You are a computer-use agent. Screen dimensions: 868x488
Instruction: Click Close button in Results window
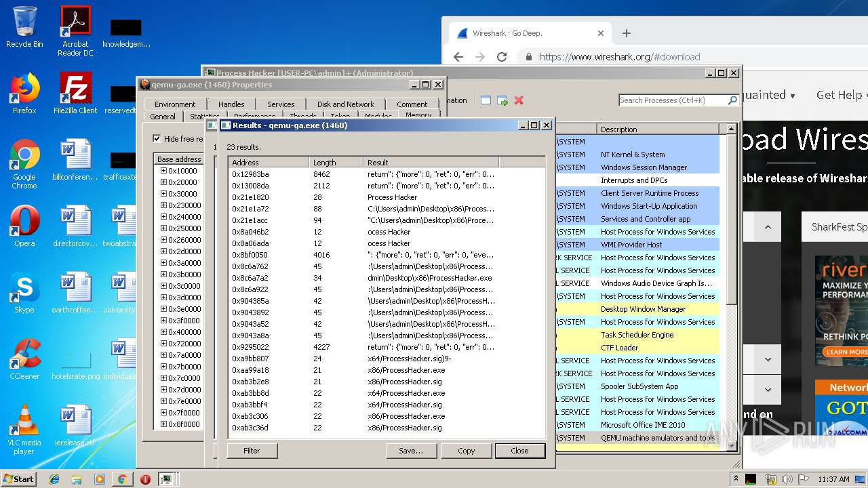pos(520,451)
